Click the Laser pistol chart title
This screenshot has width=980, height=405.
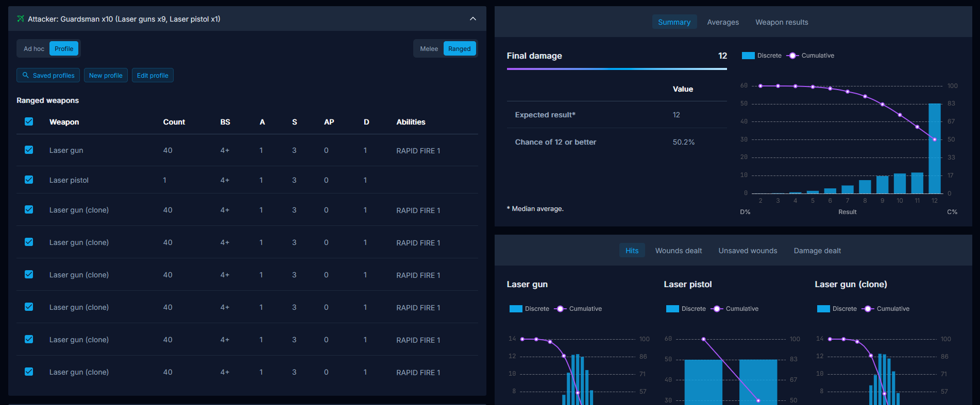[x=688, y=284]
